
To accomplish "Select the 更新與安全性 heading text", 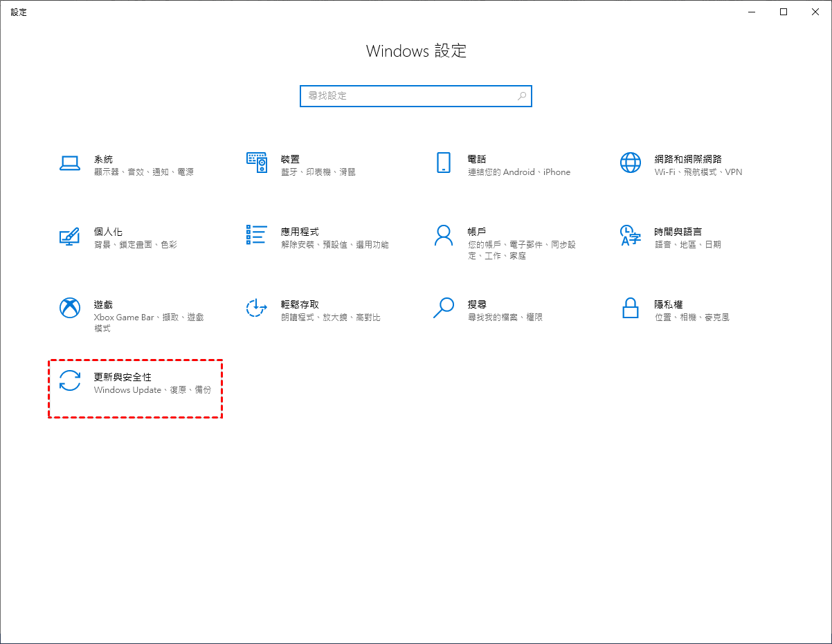I will click(123, 377).
